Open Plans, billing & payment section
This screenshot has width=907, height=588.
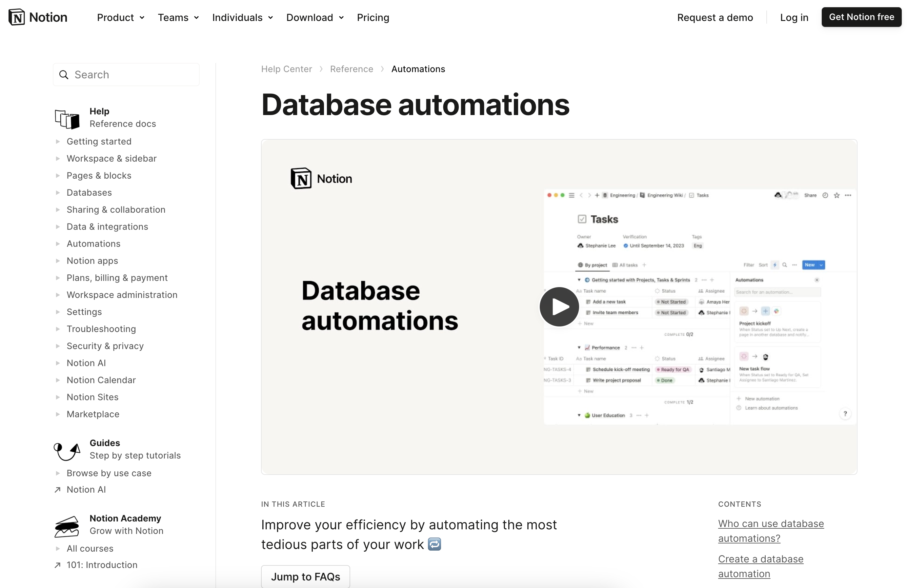(x=117, y=278)
